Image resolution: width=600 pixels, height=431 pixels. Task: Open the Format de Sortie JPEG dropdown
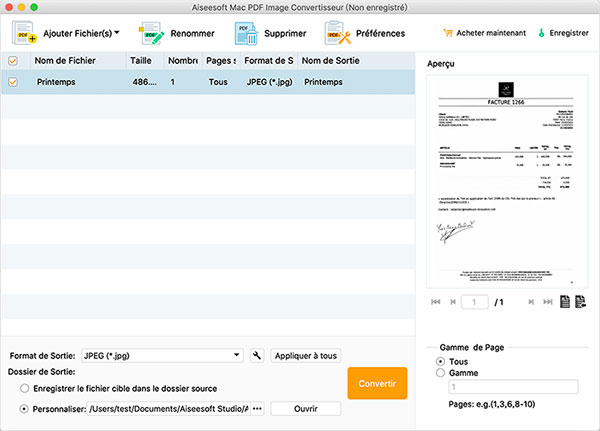[162, 356]
